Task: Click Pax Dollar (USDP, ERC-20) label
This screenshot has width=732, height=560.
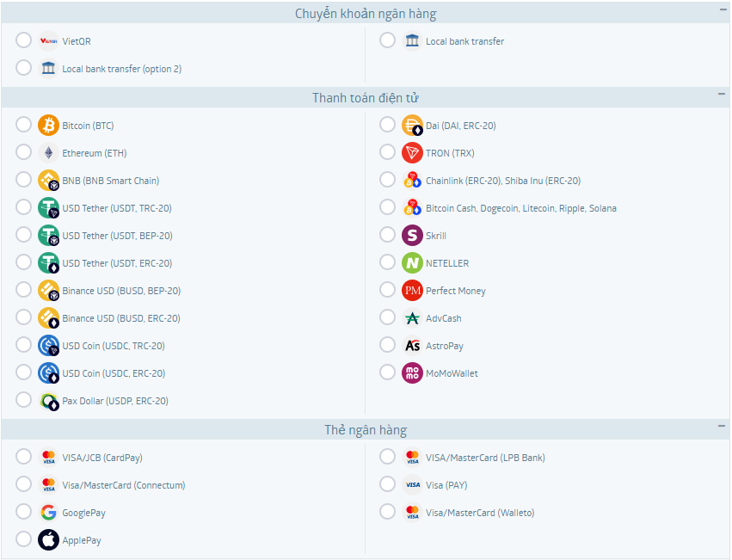Action: point(115,401)
